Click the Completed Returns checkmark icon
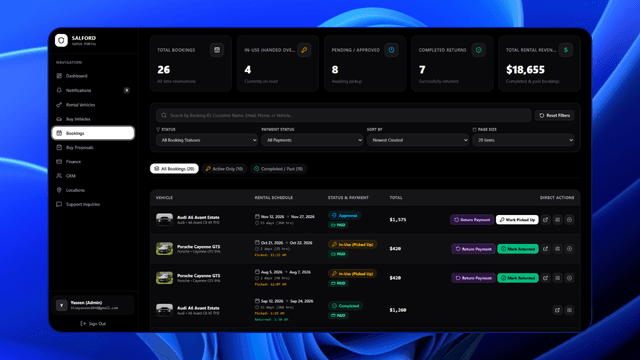 (478, 50)
